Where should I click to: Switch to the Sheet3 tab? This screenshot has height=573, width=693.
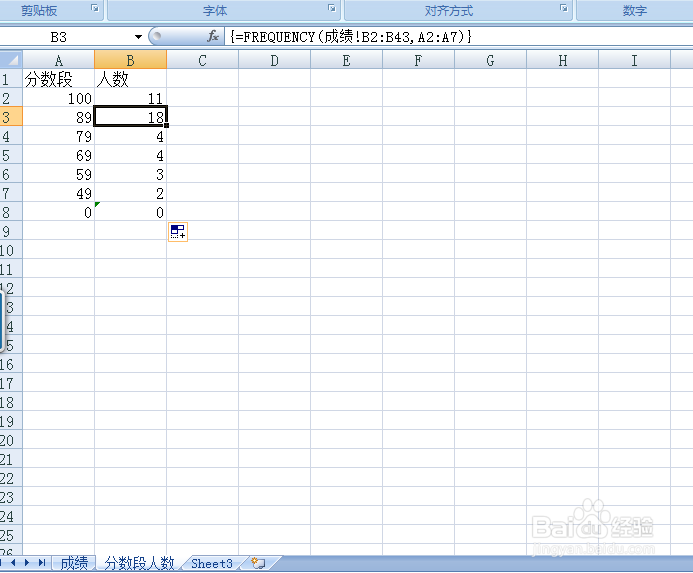pos(212,563)
